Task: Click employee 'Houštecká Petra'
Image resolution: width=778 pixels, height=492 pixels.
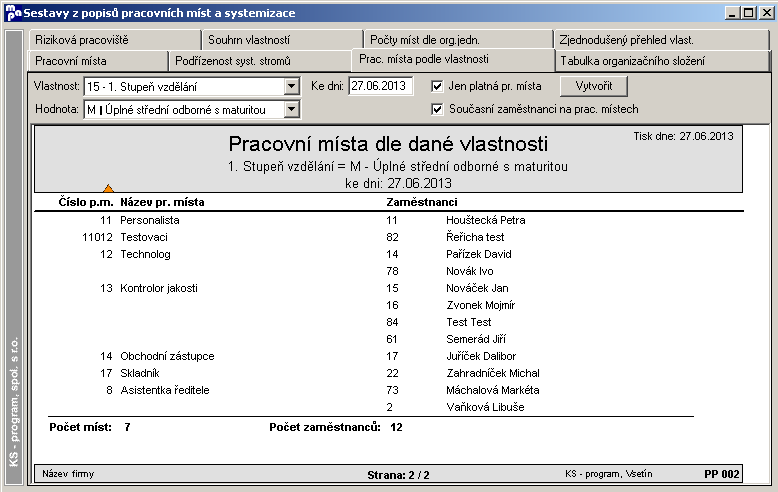Action: coord(486,220)
